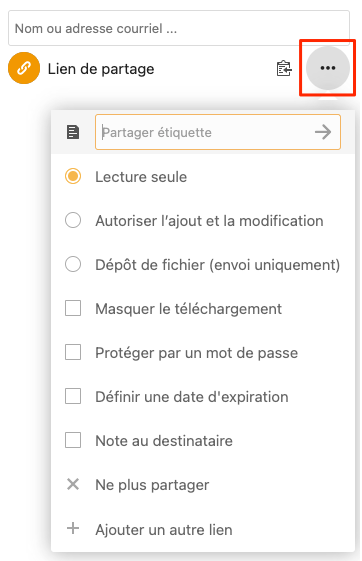Viewport: 362px width, 561px height.
Task: Enable Masquer le téléchargement checkbox
Action: 73,308
